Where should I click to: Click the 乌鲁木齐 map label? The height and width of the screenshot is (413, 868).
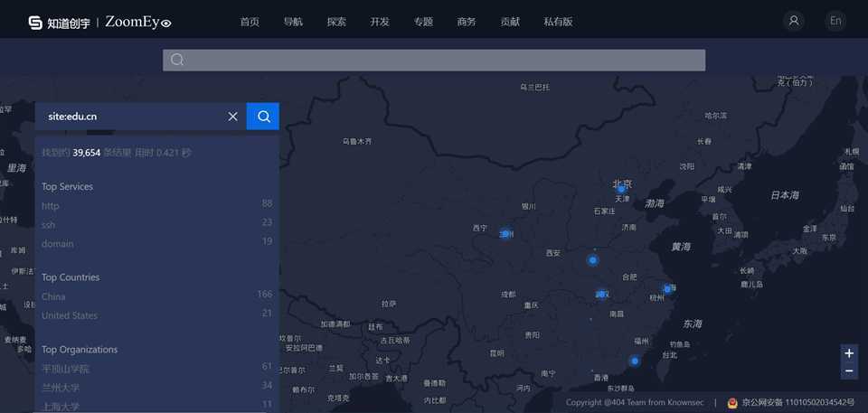pyautogui.click(x=357, y=141)
